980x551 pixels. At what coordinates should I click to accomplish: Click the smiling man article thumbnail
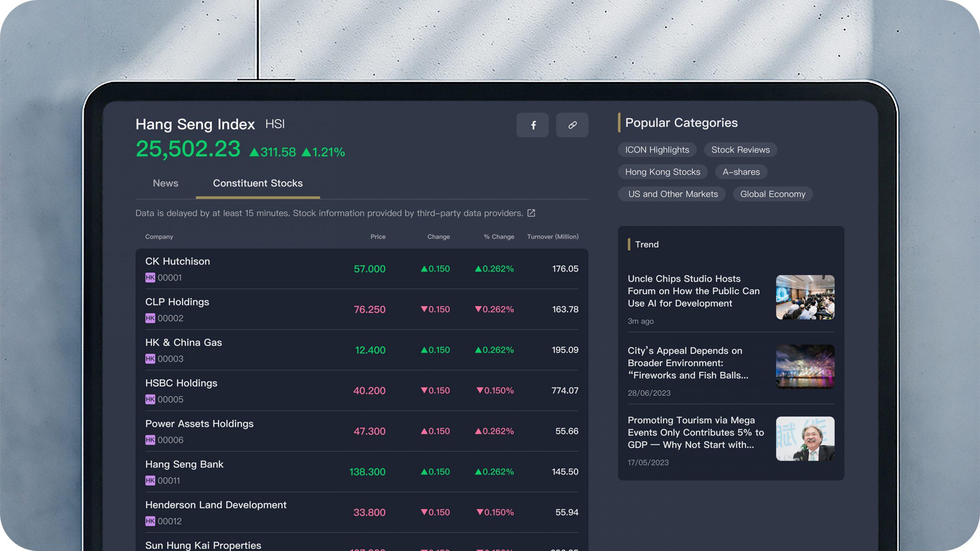[805, 439]
